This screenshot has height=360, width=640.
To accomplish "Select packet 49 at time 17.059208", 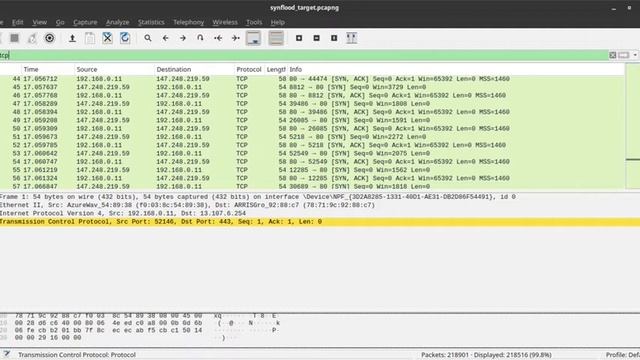I will (x=312, y=120).
